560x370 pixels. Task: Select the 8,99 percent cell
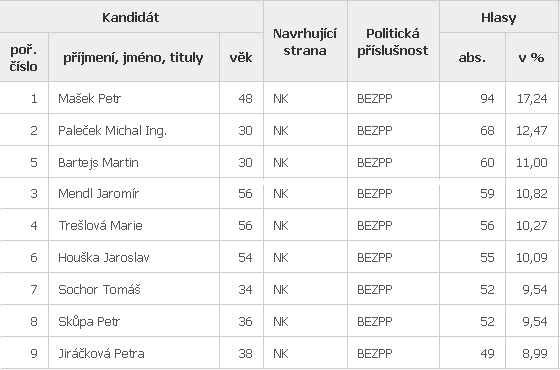(532, 354)
